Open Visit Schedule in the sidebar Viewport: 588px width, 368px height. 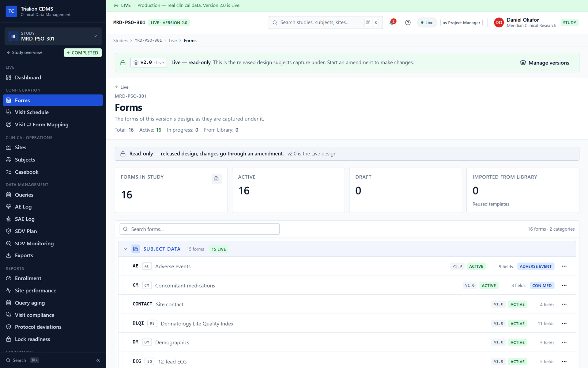[x=53, y=112]
